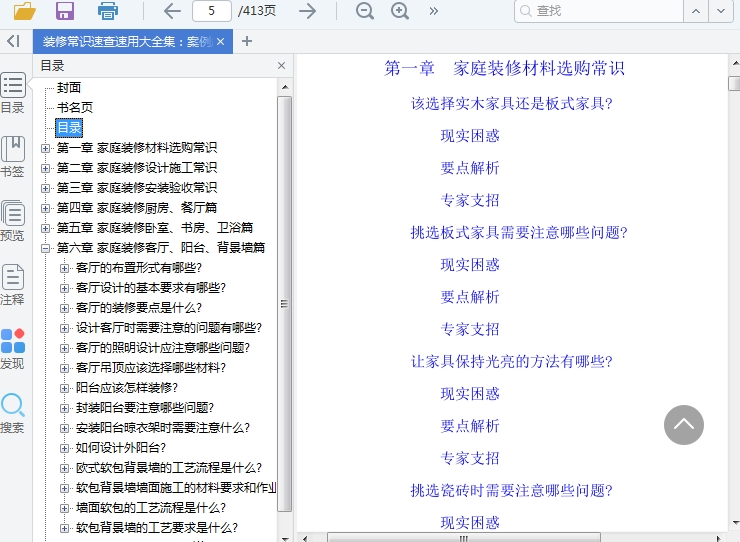
Task: Close the 目录 outline panel
Action: click(281, 66)
